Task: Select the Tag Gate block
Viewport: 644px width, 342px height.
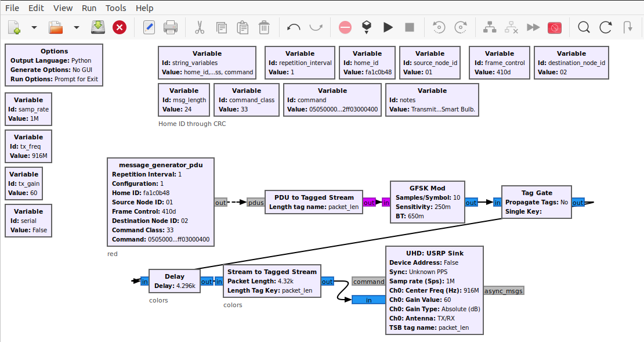Action: [x=537, y=202]
